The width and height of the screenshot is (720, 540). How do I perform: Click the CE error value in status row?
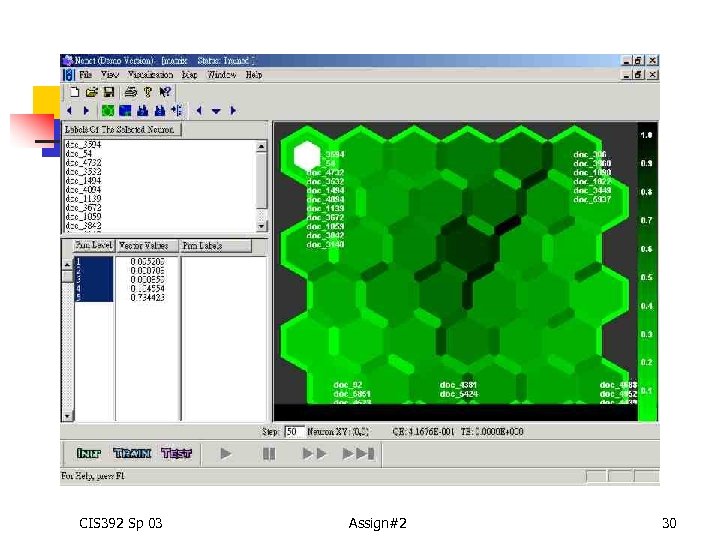click(x=423, y=432)
